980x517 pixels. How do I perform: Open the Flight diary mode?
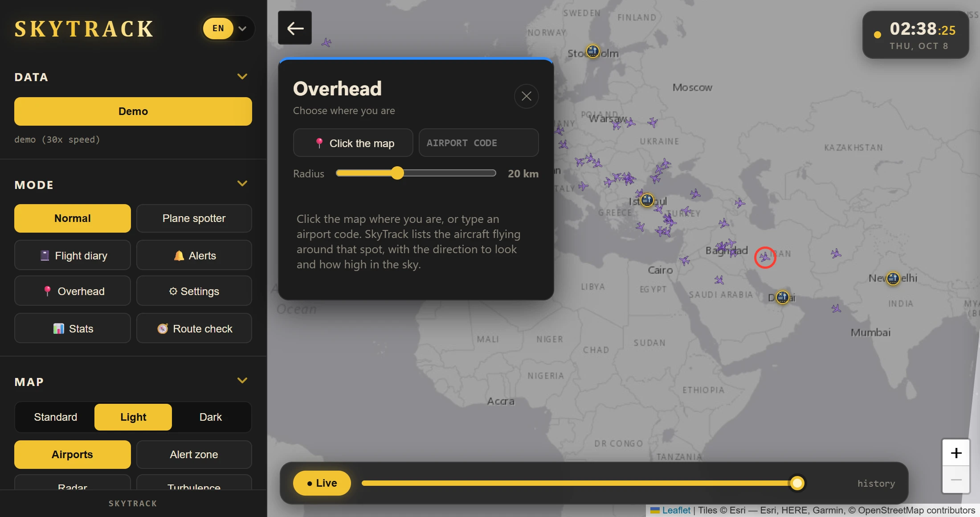point(73,255)
